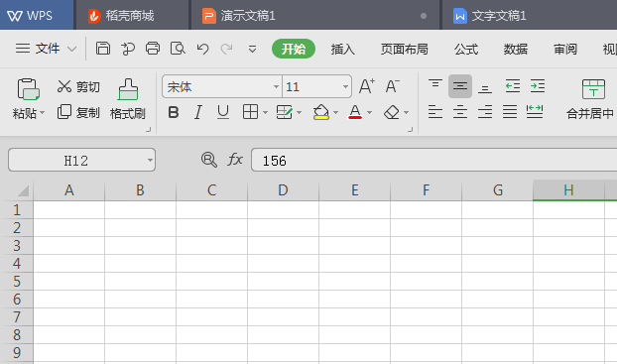Viewport: 617px width, 364px height.
Task: Click the select-all corner triangle
Action: click(x=23, y=190)
